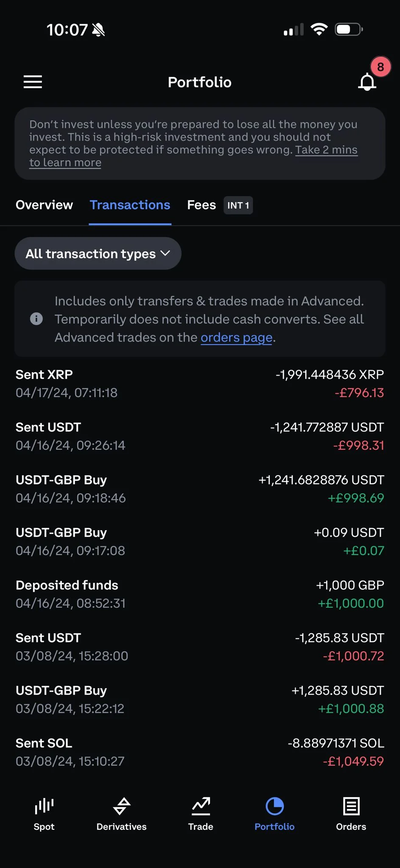Open the Trade section icon
The width and height of the screenshot is (400, 868).
201,806
